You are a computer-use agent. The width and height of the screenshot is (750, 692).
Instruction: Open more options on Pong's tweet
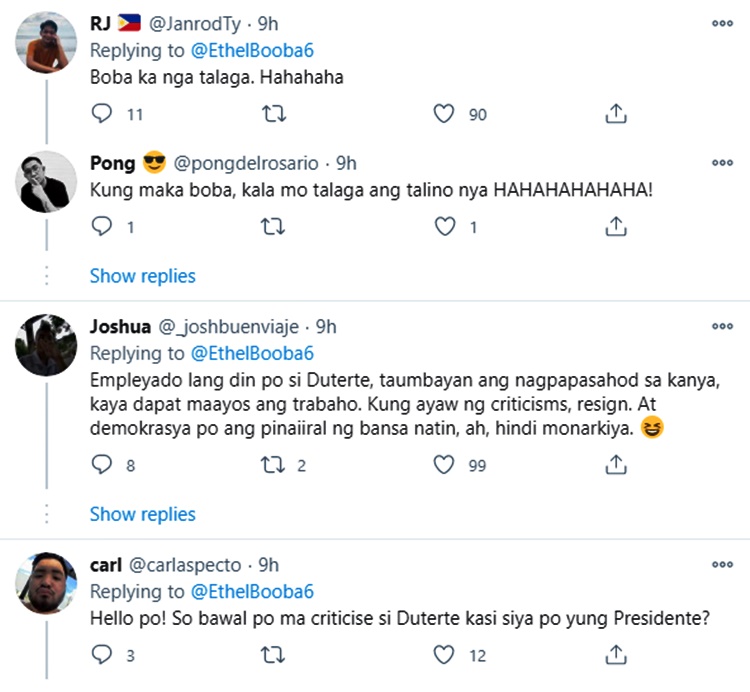[x=721, y=163]
